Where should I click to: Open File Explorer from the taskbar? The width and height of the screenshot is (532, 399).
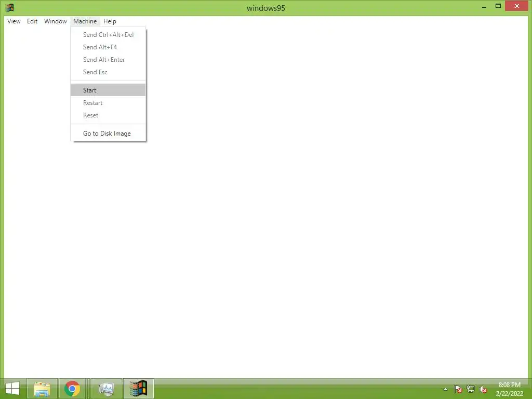(x=42, y=389)
